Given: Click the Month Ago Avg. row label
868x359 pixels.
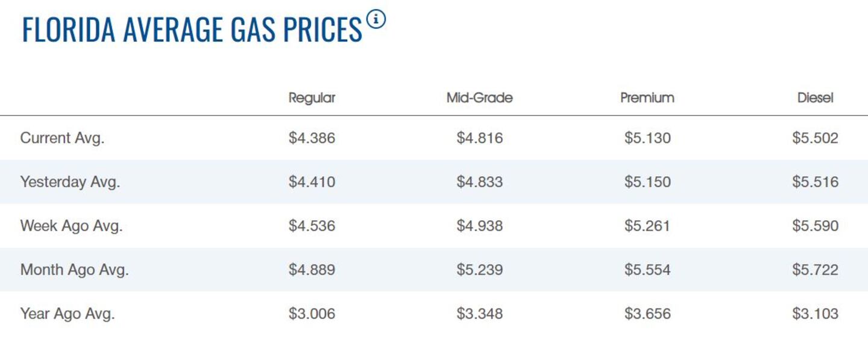Looking at the screenshot, I should click(74, 270).
